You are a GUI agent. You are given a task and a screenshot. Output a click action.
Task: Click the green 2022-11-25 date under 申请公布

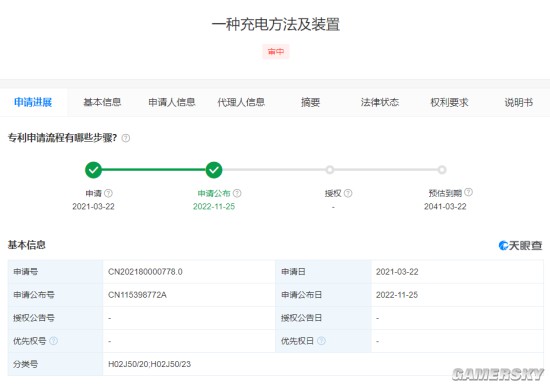(214, 206)
